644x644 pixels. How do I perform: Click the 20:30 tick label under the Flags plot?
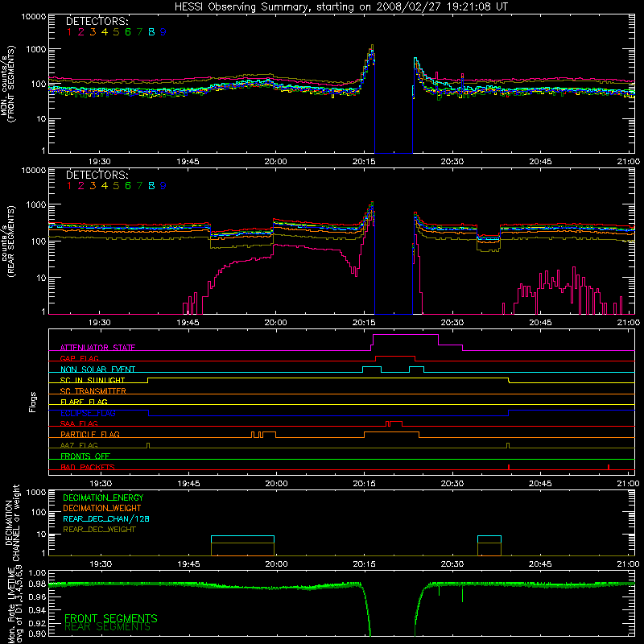[452, 484]
